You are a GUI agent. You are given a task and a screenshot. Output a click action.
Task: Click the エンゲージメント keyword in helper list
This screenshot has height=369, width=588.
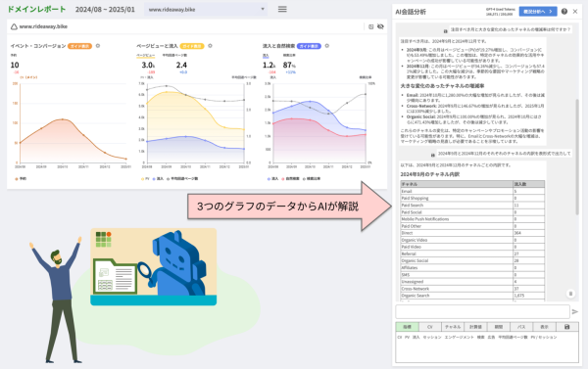pyautogui.click(x=459, y=337)
